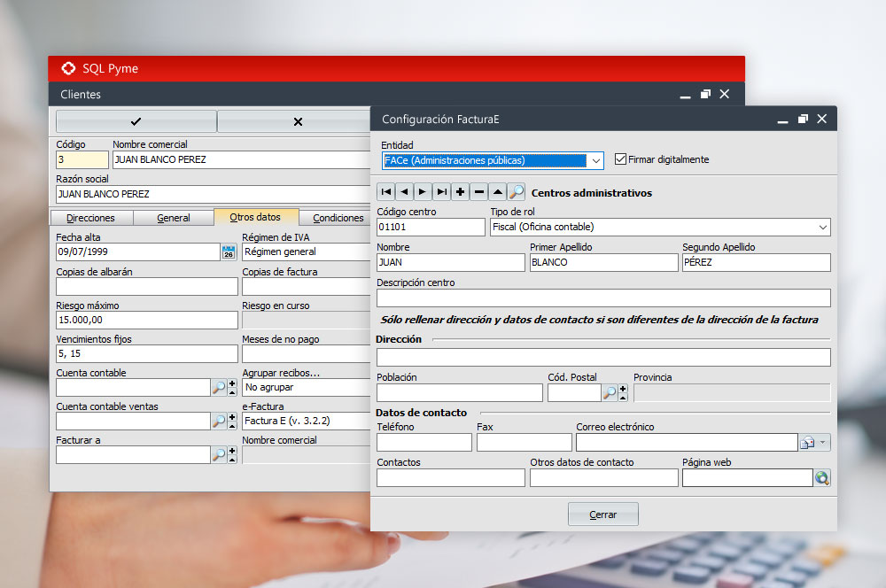The width and height of the screenshot is (886, 588).
Task: Switch to the General tab
Action: (174, 218)
